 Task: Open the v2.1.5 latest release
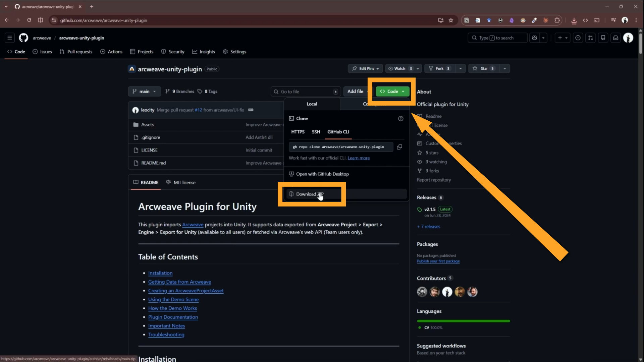click(x=430, y=209)
